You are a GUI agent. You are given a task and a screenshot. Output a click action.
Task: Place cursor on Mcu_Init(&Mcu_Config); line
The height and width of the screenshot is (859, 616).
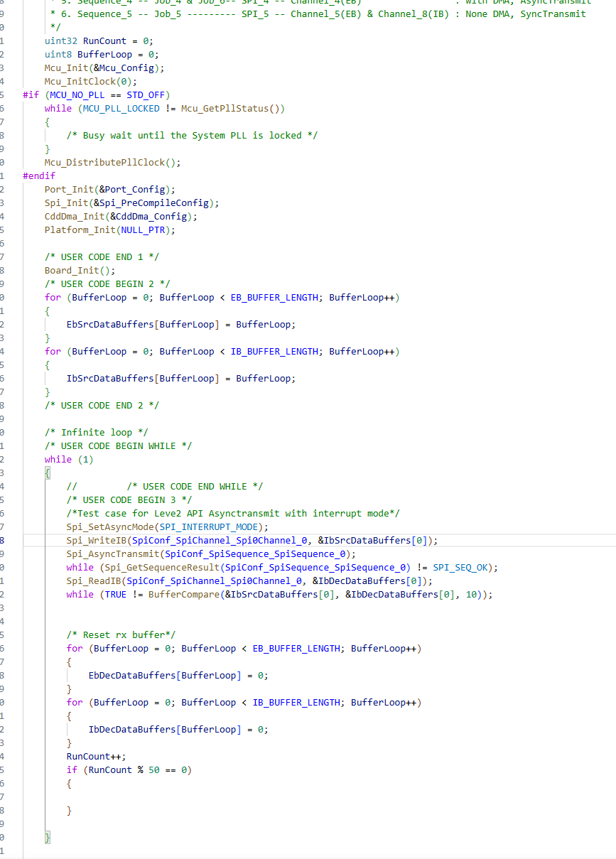[104, 67]
